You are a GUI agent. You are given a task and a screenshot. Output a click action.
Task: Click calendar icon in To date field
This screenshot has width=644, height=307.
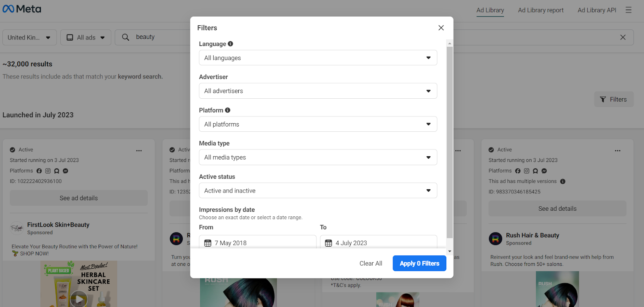(x=328, y=243)
